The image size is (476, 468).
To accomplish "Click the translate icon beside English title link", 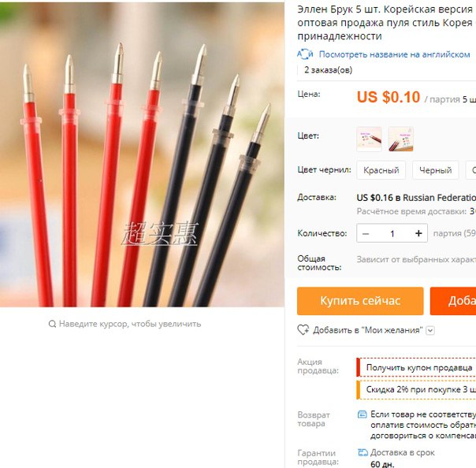I will (305, 54).
